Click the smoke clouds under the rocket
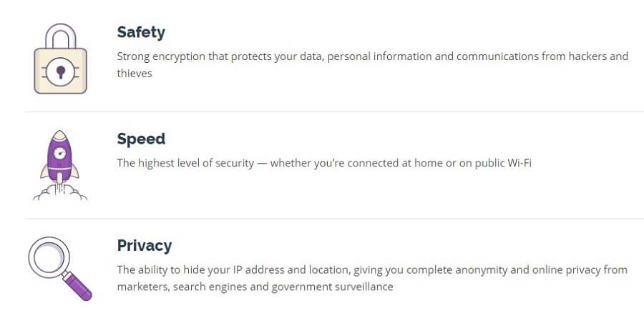This screenshot has width=644, height=313. (60, 193)
